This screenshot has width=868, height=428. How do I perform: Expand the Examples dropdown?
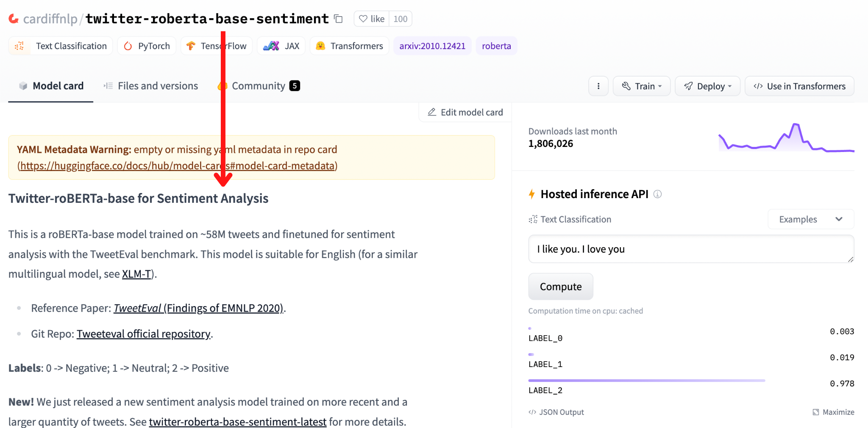pyautogui.click(x=811, y=219)
